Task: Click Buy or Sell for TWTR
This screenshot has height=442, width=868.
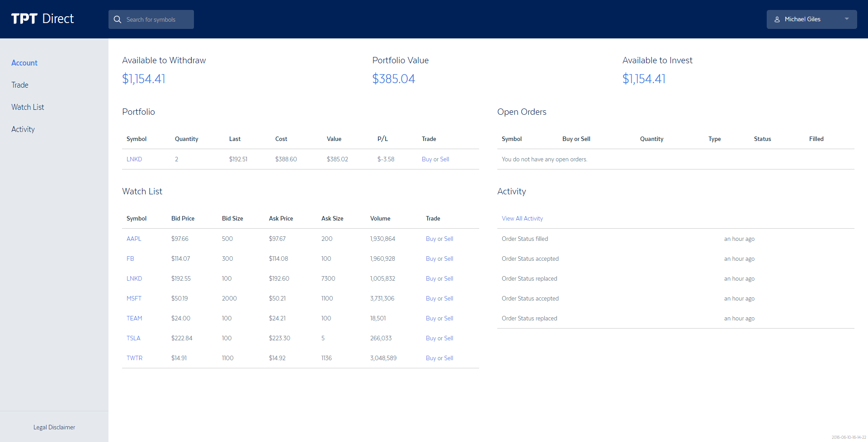Action: 439,358
